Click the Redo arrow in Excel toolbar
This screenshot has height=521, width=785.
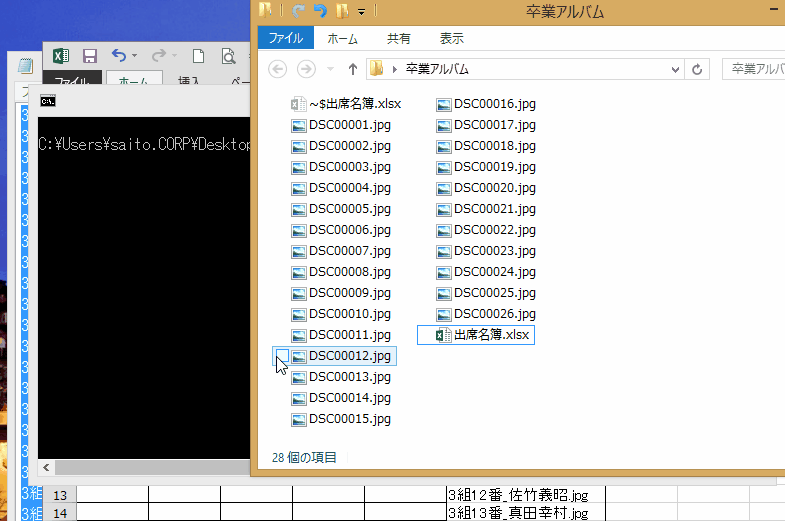(x=159, y=55)
